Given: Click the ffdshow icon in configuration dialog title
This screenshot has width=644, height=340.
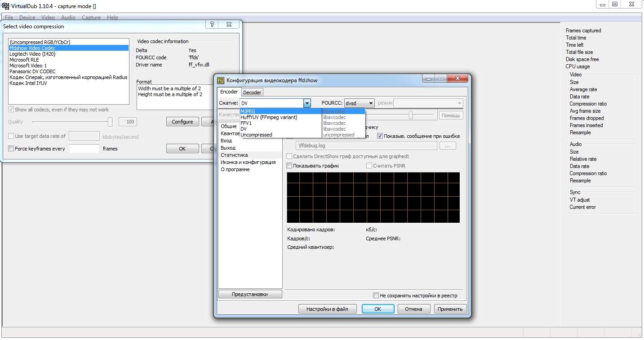Looking at the screenshot, I should [221, 80].
